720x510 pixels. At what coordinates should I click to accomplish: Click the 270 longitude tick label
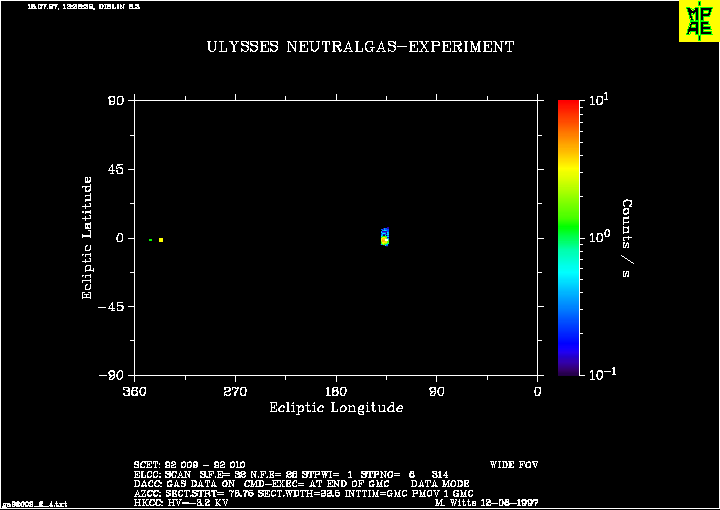click(235, 392)
